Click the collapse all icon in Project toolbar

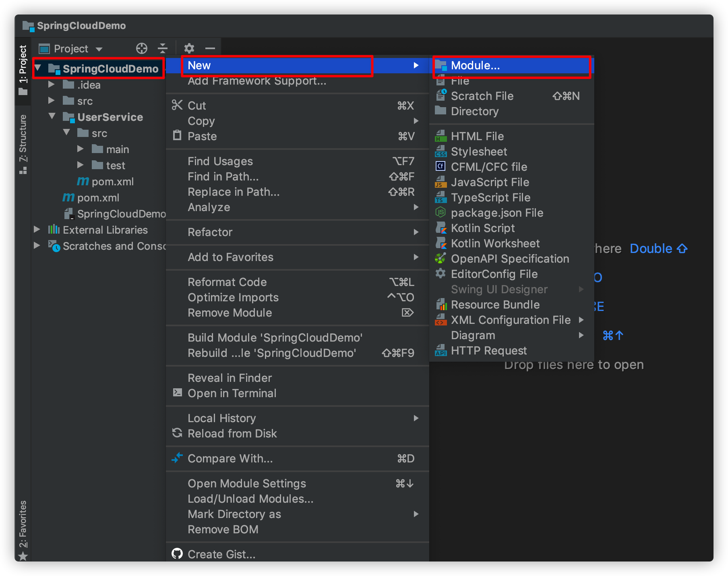[163, 48]
